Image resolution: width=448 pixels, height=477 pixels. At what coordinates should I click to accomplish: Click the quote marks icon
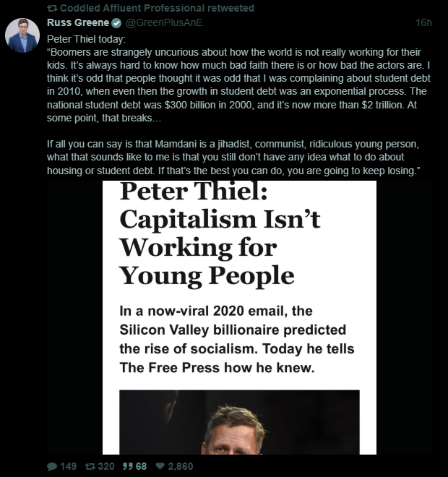[126, 466]
